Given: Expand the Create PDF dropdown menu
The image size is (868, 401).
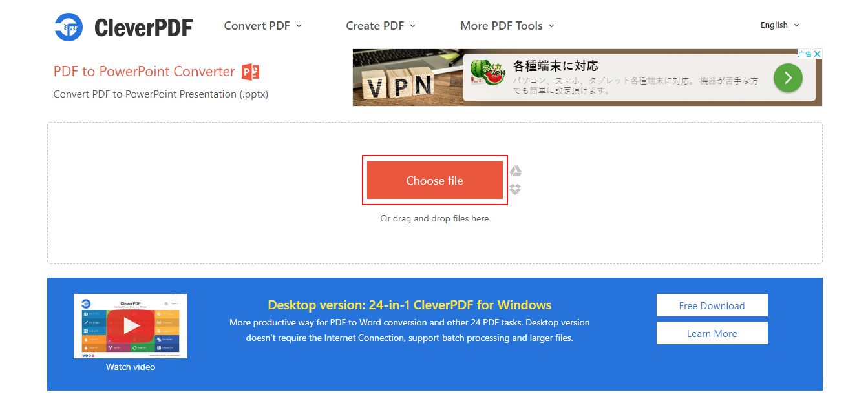Looking at the screenshot, I should click(x=381, y=26).
